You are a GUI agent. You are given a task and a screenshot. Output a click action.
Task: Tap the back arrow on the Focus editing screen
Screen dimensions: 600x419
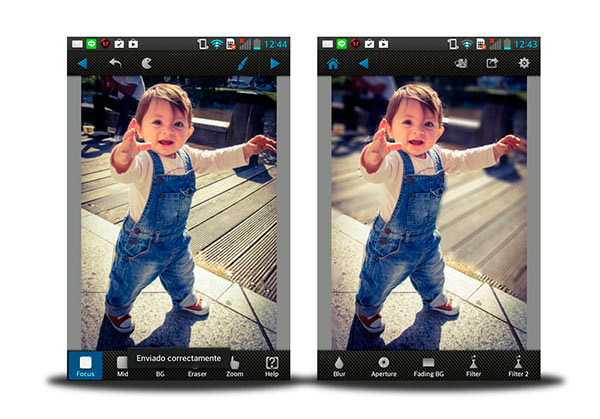[82, 63]
